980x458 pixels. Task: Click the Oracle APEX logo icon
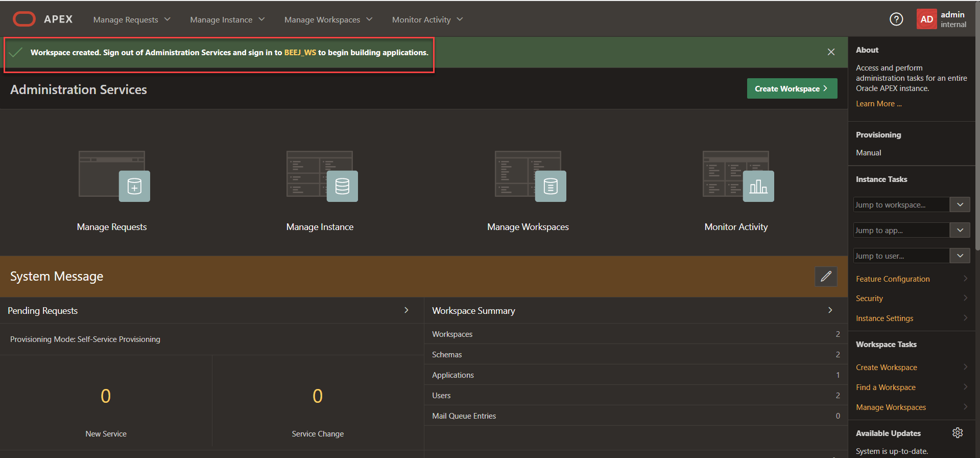24,19
